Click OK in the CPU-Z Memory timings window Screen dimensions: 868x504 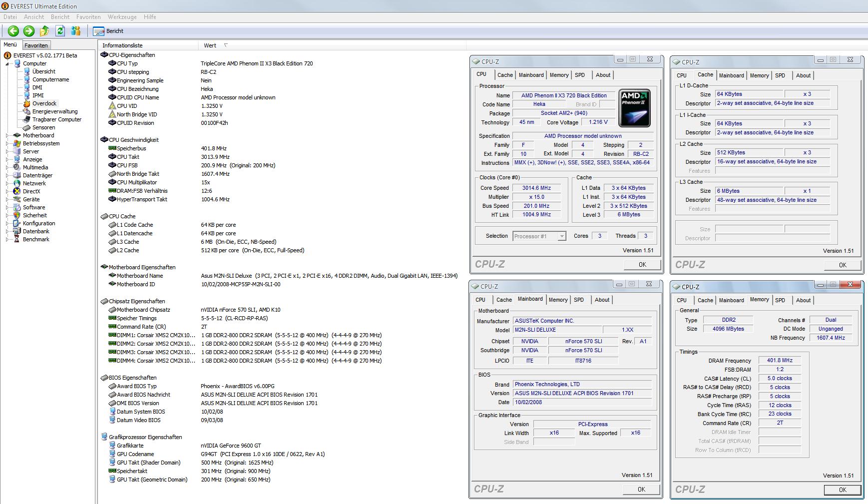pos(843,490)
